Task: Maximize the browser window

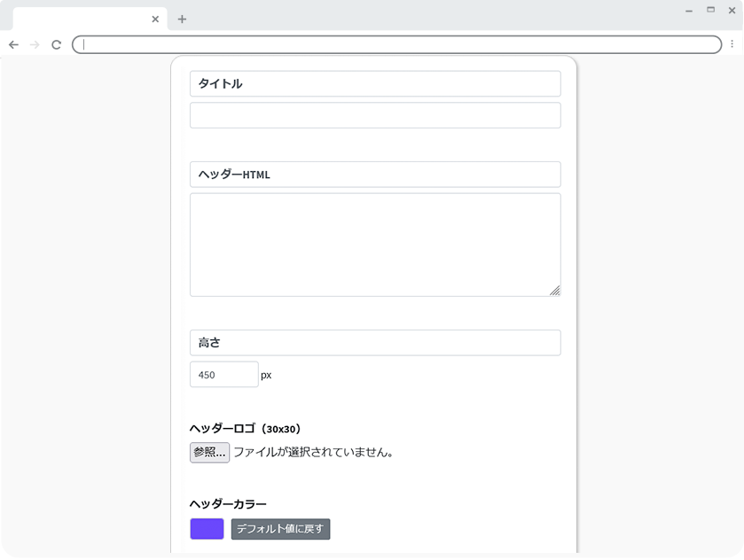Action: pyautogui.click(x=710, y=11)
